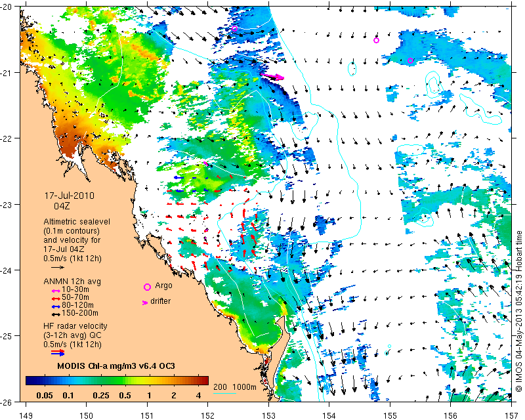Click Argo float marker near 154.8E, 20.5S
This screenshot has height=420, width=525.
376,41
